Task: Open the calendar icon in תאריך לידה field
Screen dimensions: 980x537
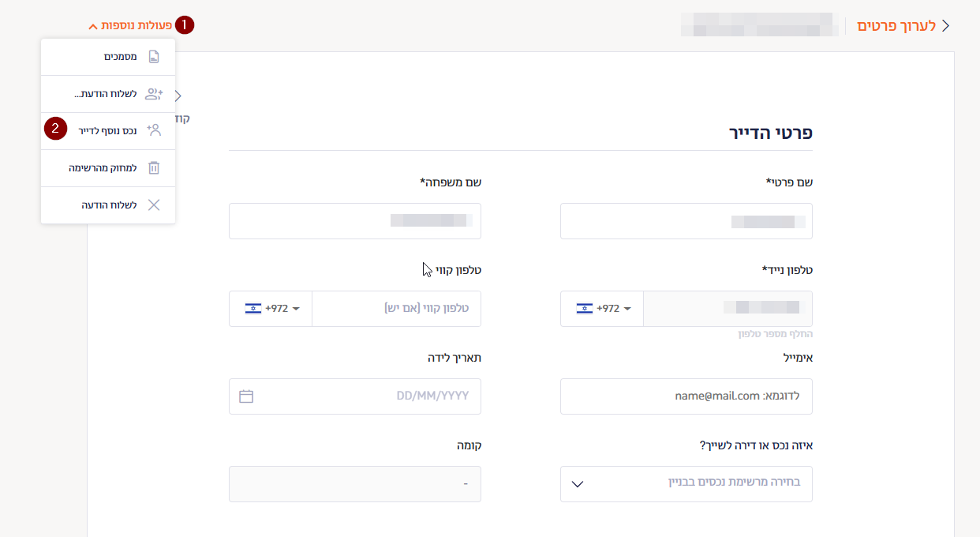Action: [x=246, y=396]
